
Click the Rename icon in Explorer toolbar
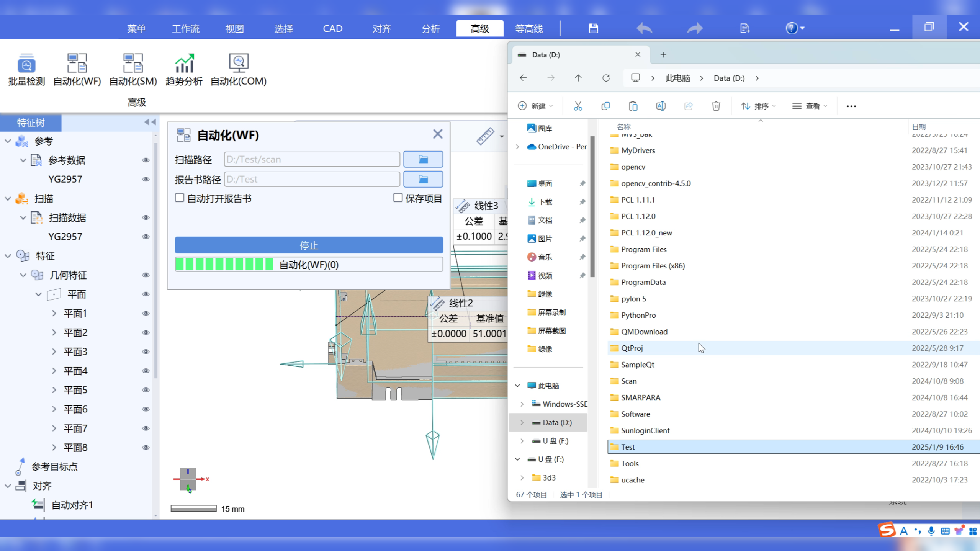click(x=661, y=106)
